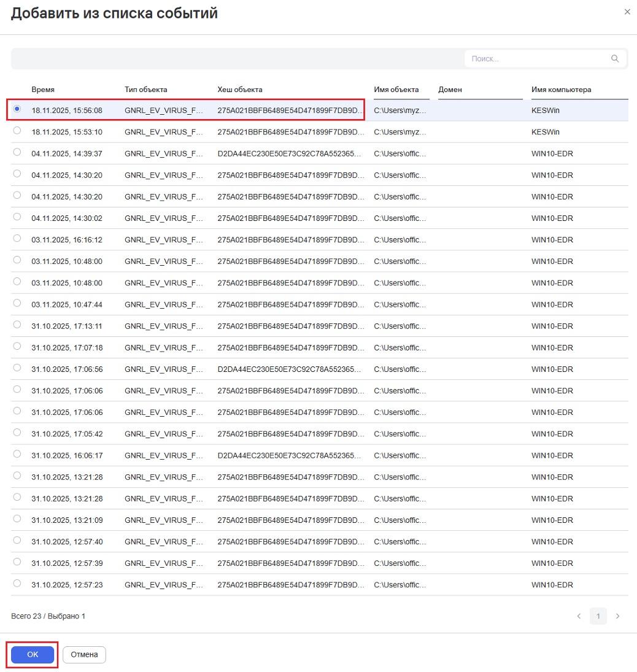The width and height of the screenshot is (637, 672).
Task: Select radio for event 31.10.2025, 17:05:42
Action: pos(17,432)
